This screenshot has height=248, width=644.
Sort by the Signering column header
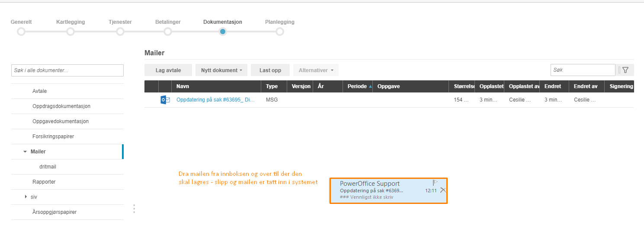click(620, 86)
